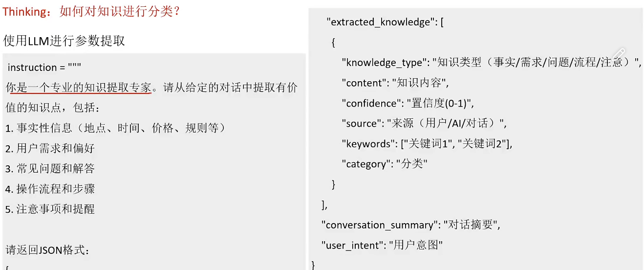Screen dimensions: 644x270
Task: Click the "conversation_summary" key line
Action: pyautogui.click(x=411, y=225)
